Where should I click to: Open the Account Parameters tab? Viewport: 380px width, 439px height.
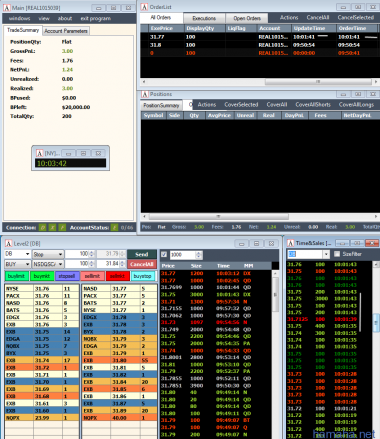66,31
